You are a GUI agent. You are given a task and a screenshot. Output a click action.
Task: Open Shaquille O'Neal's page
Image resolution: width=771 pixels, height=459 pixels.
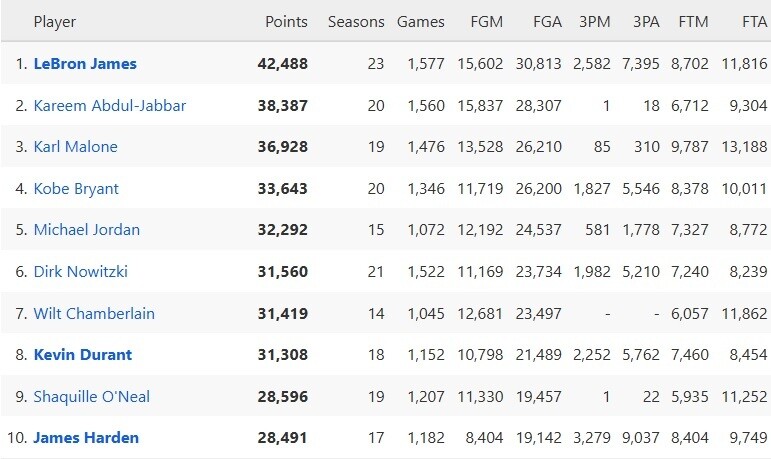click(x=92, y=397)
